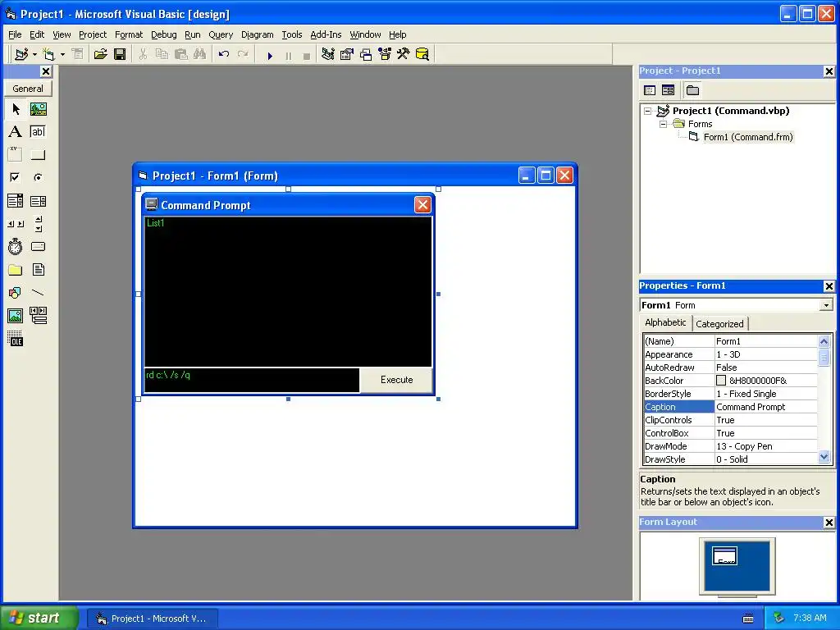Click the Open Project toolbar icon
Viewport: 840px width, 630px height.
(100, 54)
